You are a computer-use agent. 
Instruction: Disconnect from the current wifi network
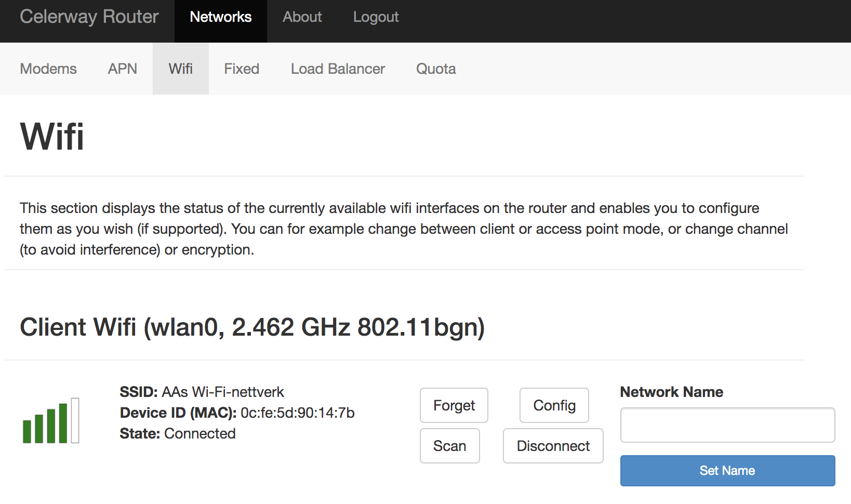[x=553, y=446]
